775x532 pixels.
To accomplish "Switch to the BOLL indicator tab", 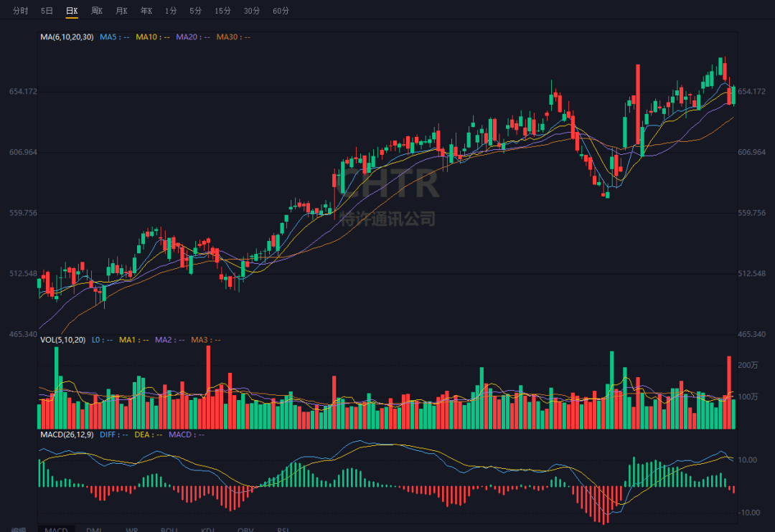I will pyautogui.click(x=169, y=530).
